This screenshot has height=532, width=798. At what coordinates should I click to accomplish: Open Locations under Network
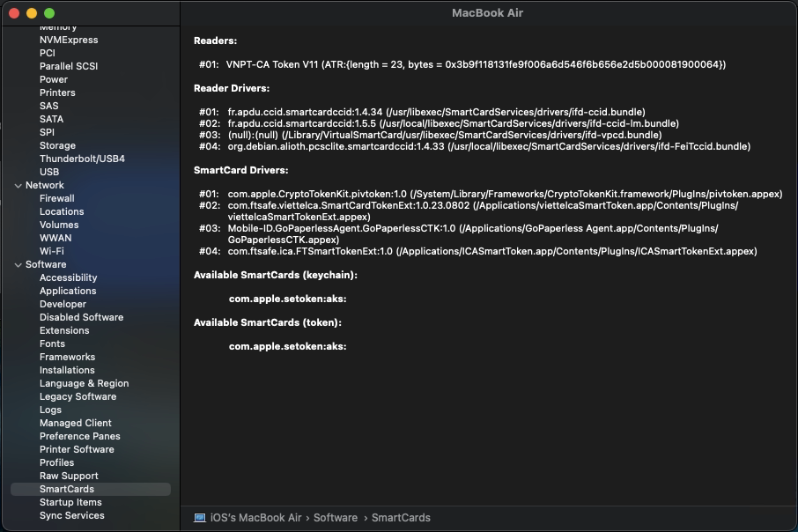62,211
